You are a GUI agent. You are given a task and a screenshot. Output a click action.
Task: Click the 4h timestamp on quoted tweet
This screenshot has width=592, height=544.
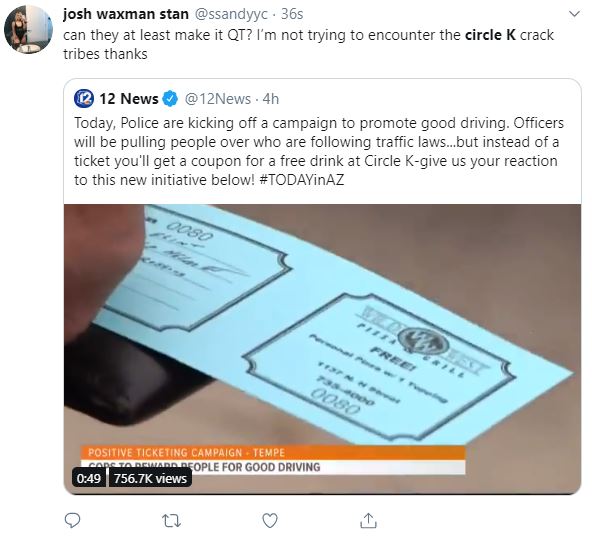tap(271, 99)
